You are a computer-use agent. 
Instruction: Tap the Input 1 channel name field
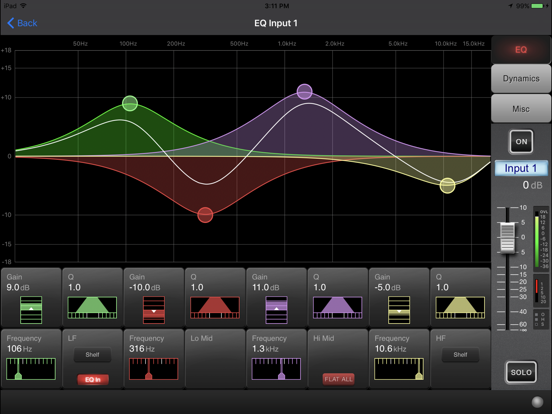[521, 168]
